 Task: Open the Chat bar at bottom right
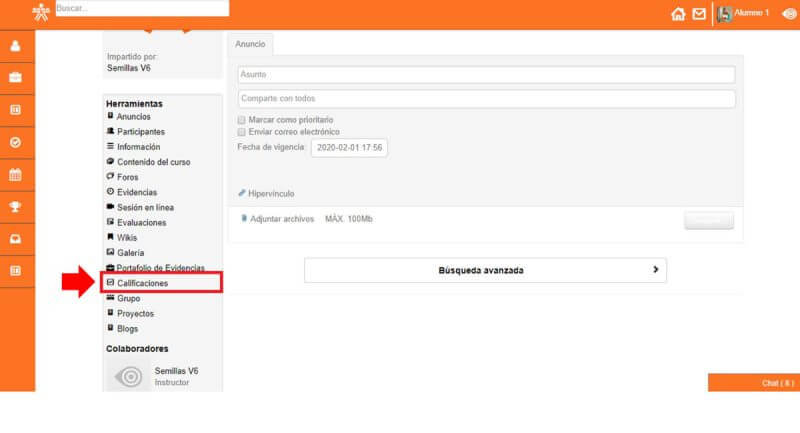click(x=753, y=383)
